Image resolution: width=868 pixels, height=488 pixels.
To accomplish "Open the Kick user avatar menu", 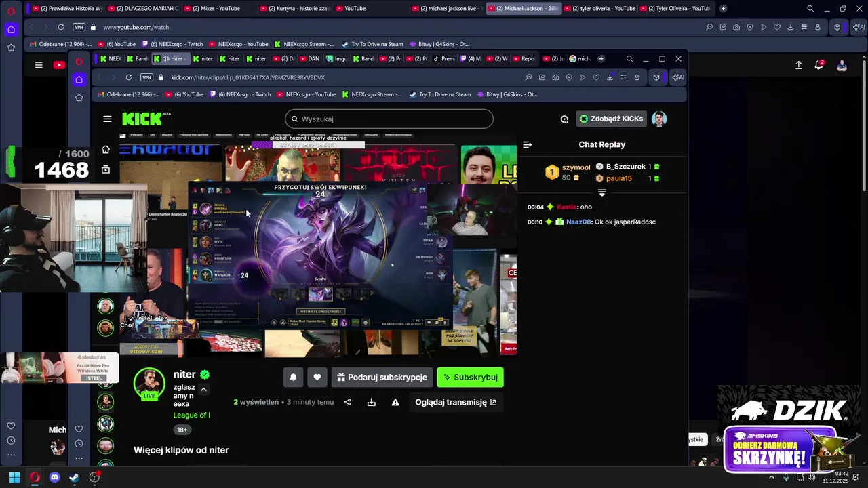I will pyautogui.click(x=659, y=119).
